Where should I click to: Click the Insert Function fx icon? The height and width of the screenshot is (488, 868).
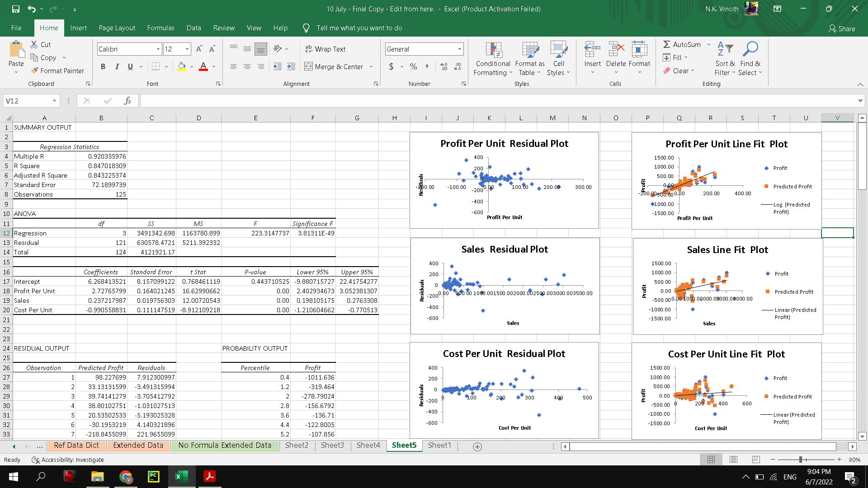[x=127, y=101]
